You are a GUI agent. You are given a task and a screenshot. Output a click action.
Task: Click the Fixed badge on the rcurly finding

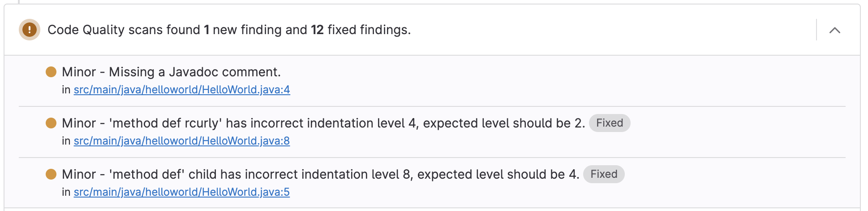coord(610,123)
